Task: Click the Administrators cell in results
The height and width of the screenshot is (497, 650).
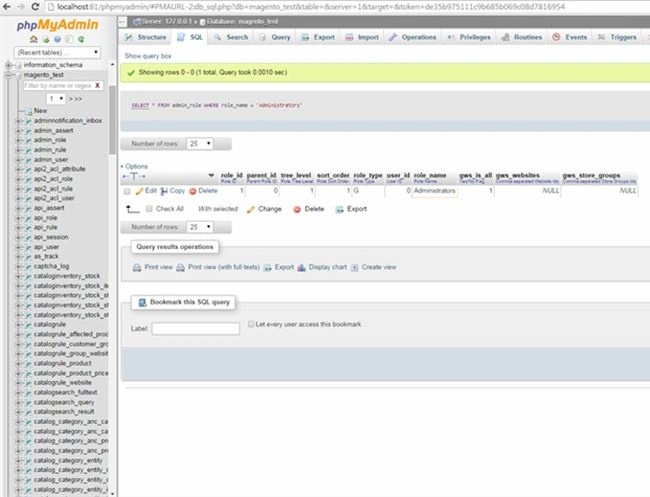Action: [x=434, y=191]
